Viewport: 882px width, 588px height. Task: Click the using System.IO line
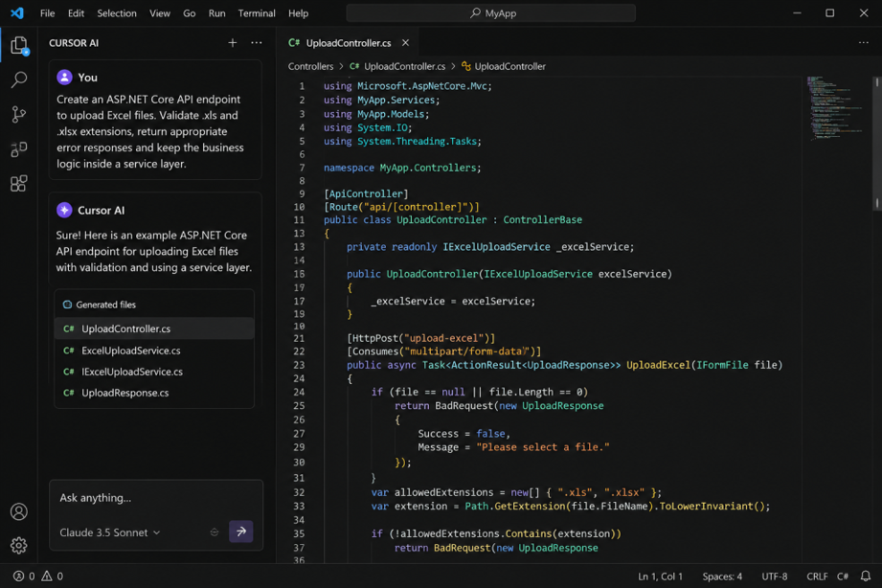click(368, 127)
